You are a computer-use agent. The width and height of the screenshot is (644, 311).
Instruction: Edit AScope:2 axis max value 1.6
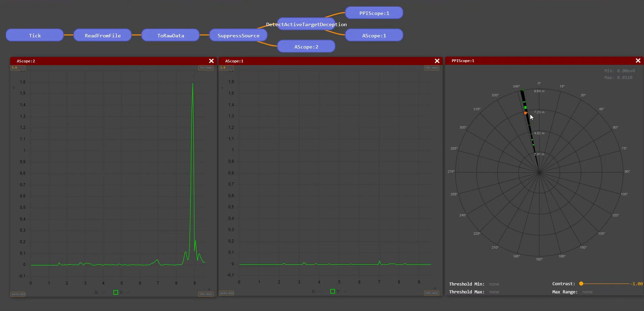point(18,67)
